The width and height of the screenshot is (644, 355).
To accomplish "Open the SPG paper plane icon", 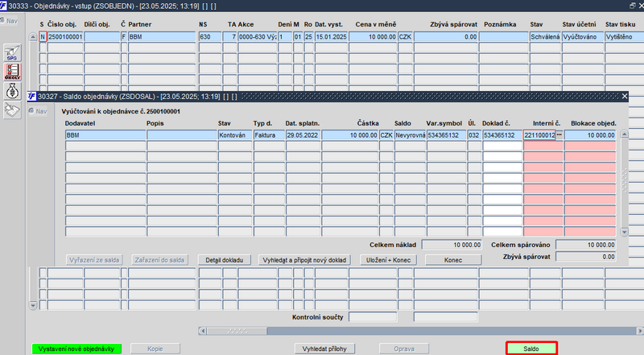I will (12, 53).
